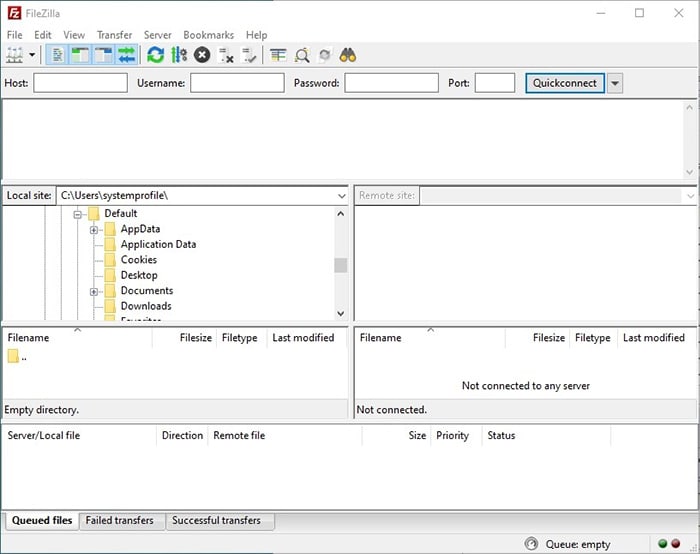Open the Bookmarks menu
This screenshot has height=554, width=700.
click(208, 35)
